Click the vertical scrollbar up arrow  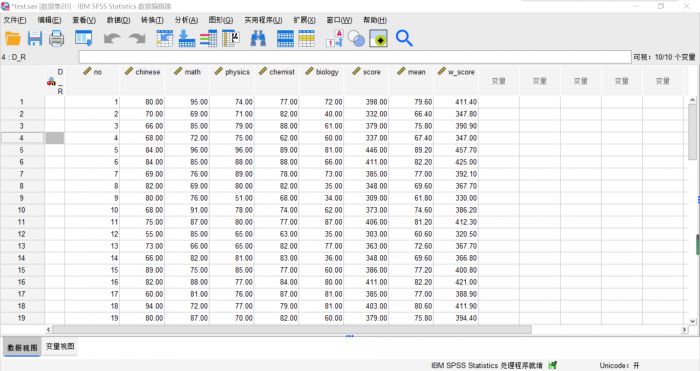[x=692, y=100]
